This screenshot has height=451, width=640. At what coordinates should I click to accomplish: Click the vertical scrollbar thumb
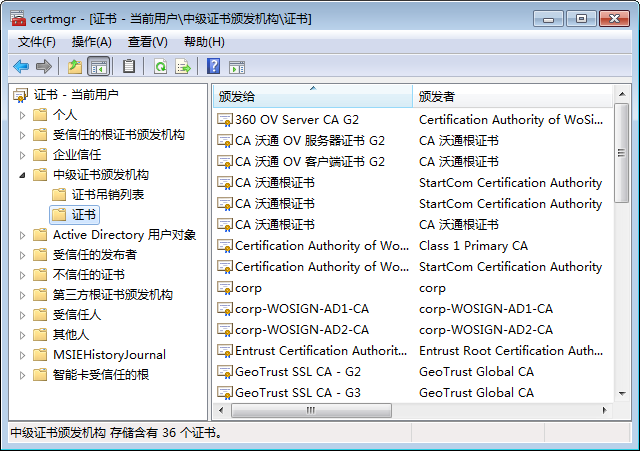(621, 153)
